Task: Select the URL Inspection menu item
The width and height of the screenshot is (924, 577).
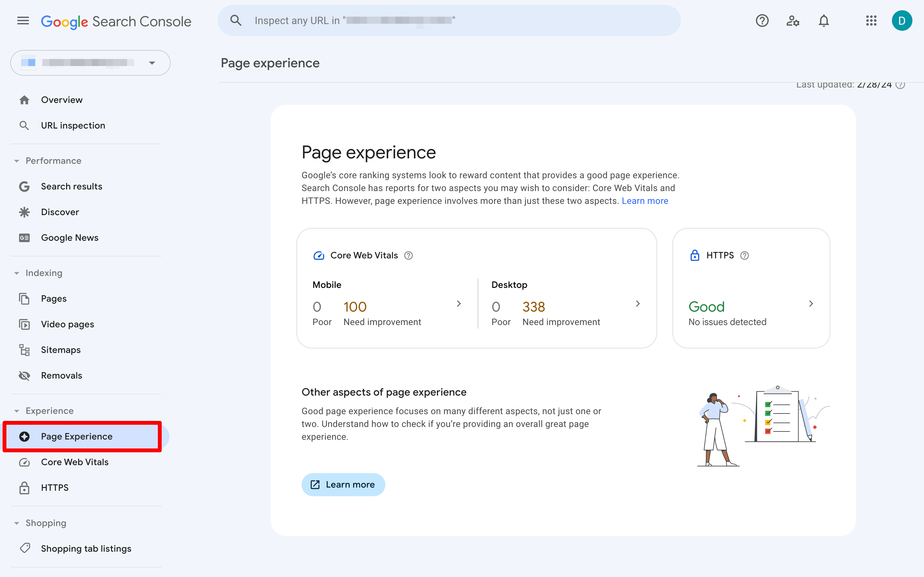Action: tap(73, 125)
